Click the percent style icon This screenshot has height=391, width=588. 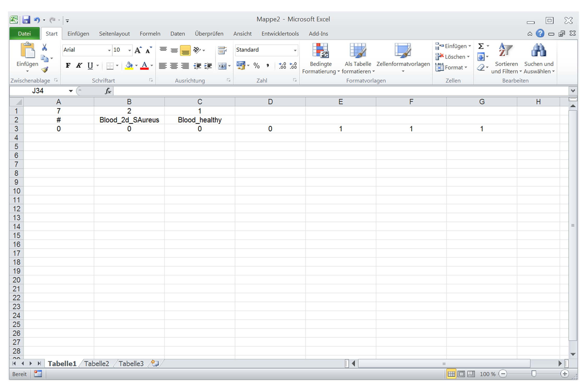tap(257, 66)
